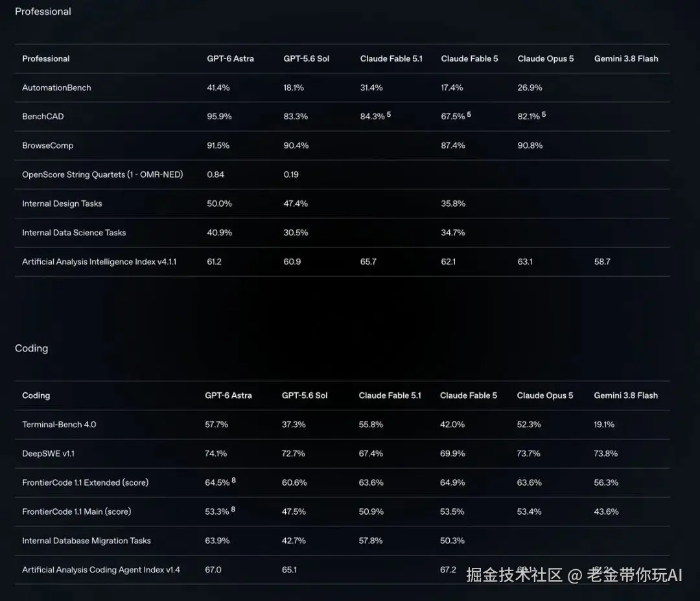Click the Internal Design Tasks label
Screen dimensions: 700x601
[62, 204]
